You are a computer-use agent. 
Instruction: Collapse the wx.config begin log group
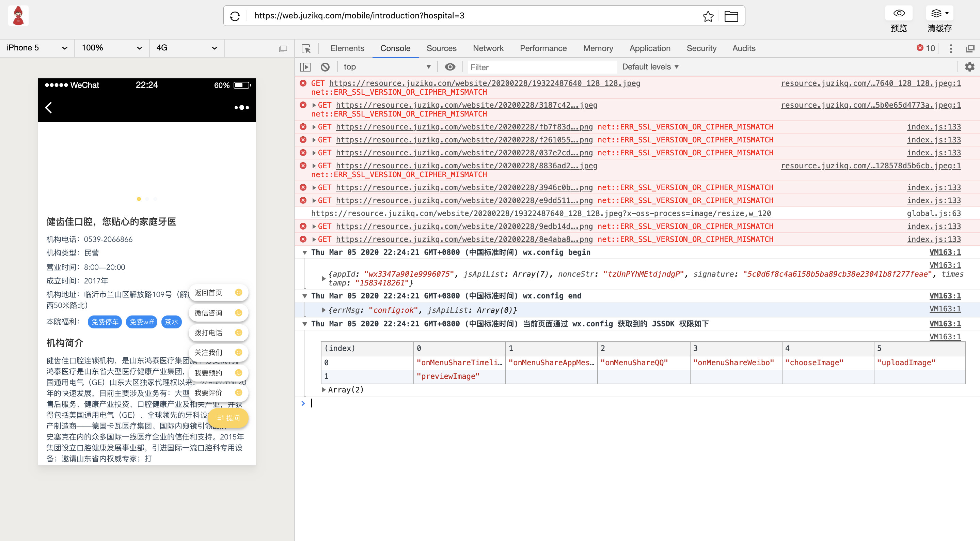tap(305, 252)
